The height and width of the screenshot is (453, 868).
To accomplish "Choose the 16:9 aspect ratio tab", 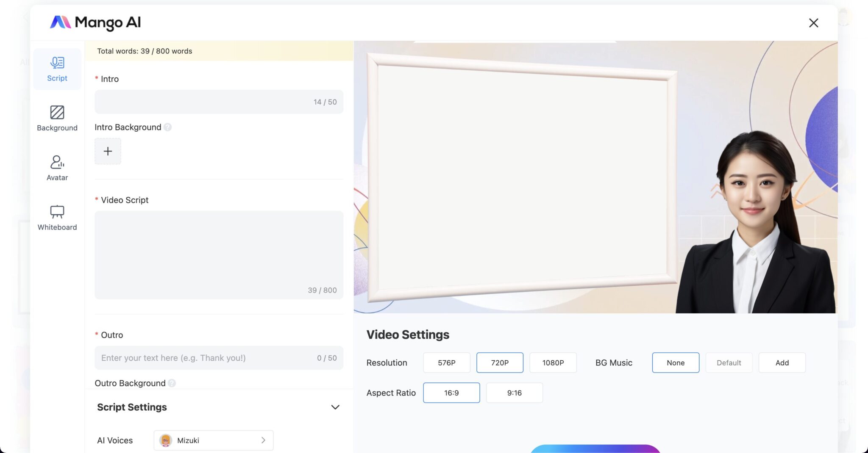I will click(x=451, y=392).
